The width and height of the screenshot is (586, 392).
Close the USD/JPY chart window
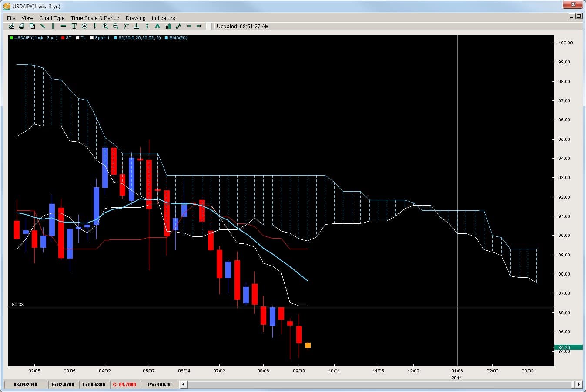(x=573, y=5)
